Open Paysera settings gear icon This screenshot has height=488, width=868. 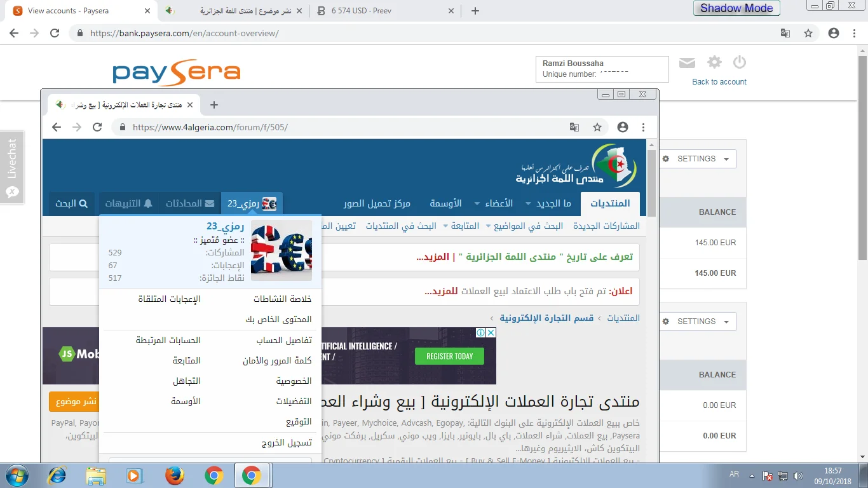pos(715,62)
